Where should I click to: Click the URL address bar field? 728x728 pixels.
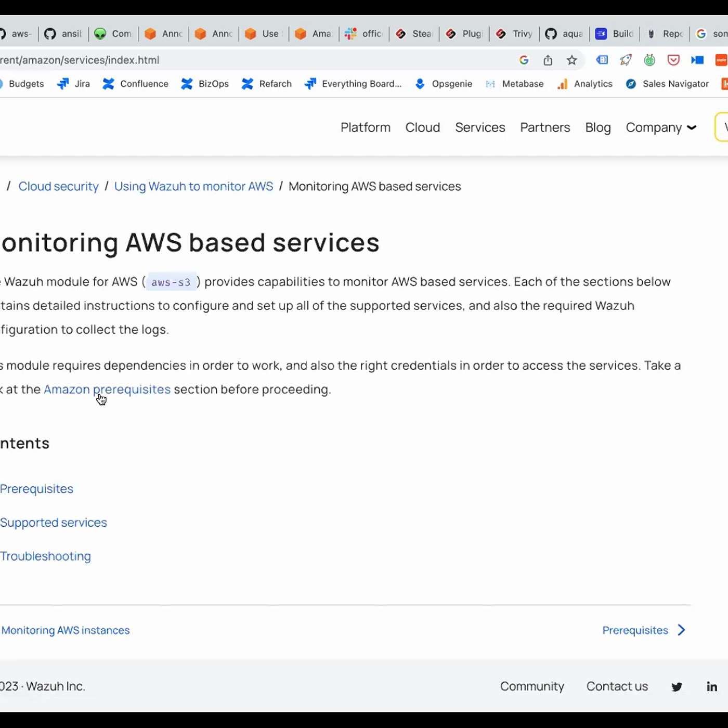[260, 60]
